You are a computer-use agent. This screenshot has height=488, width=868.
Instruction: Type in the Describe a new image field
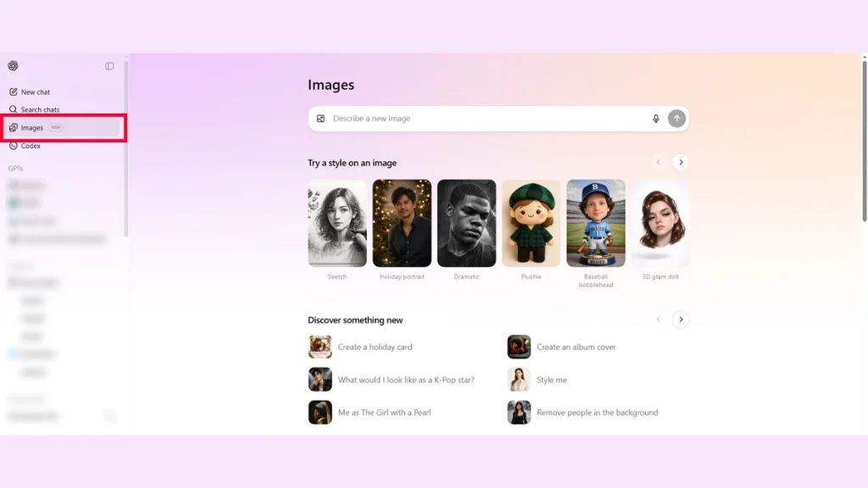483,119
